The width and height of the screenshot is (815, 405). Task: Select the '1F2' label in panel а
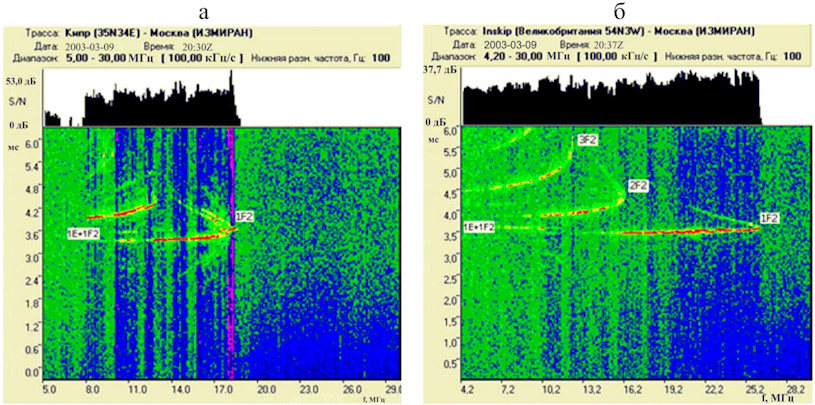pos(244,218)
